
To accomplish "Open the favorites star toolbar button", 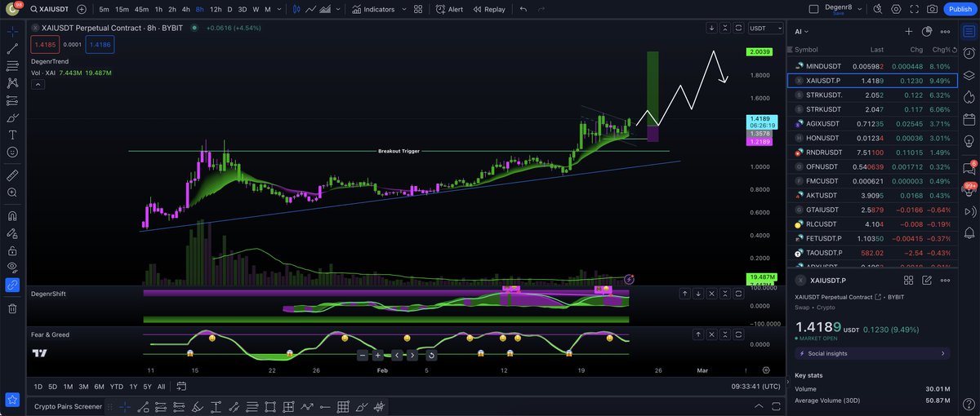I will (12, 399).
